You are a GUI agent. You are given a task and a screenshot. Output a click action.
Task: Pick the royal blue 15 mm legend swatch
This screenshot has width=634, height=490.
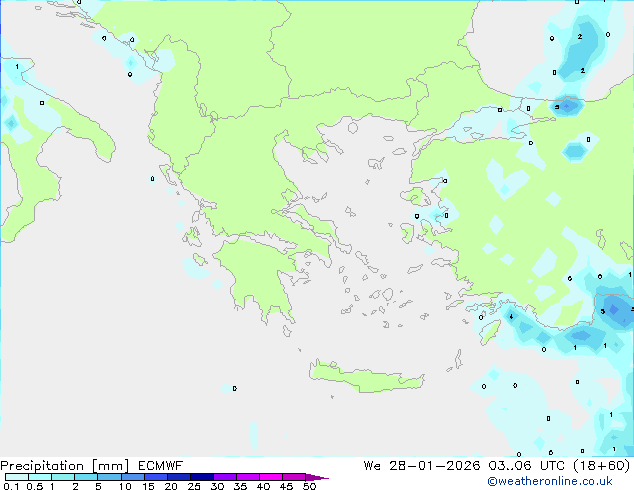pos(155,477)
